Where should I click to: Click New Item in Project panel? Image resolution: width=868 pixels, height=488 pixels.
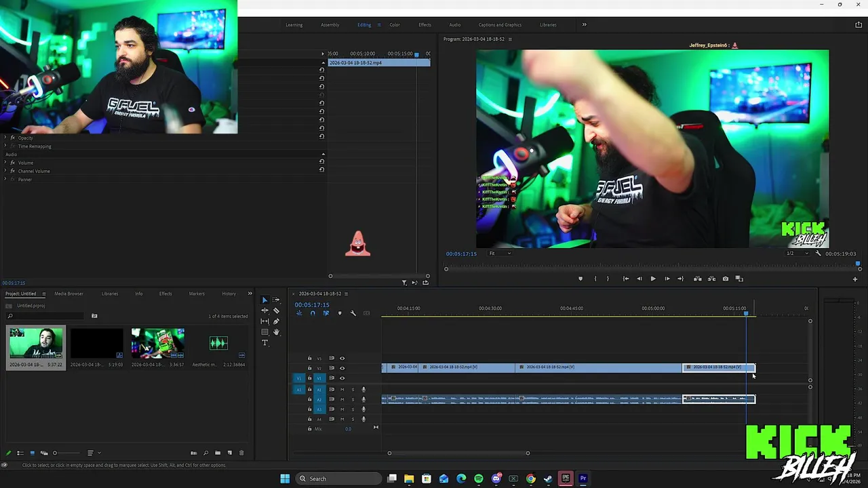coord(229,453)
